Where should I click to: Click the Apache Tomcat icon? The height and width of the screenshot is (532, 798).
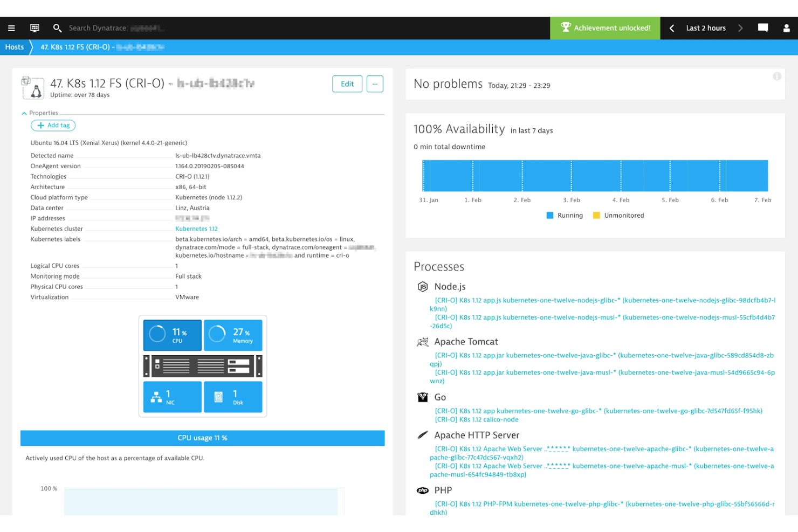tap(423, 342)
